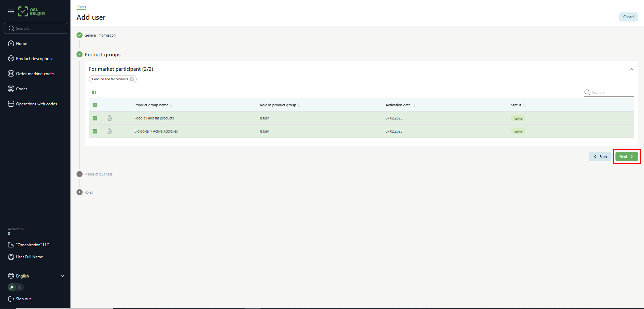The image size is (644, 309).
Task: Switch the light/dark theme toggle
Action: (x=16, y=287)
